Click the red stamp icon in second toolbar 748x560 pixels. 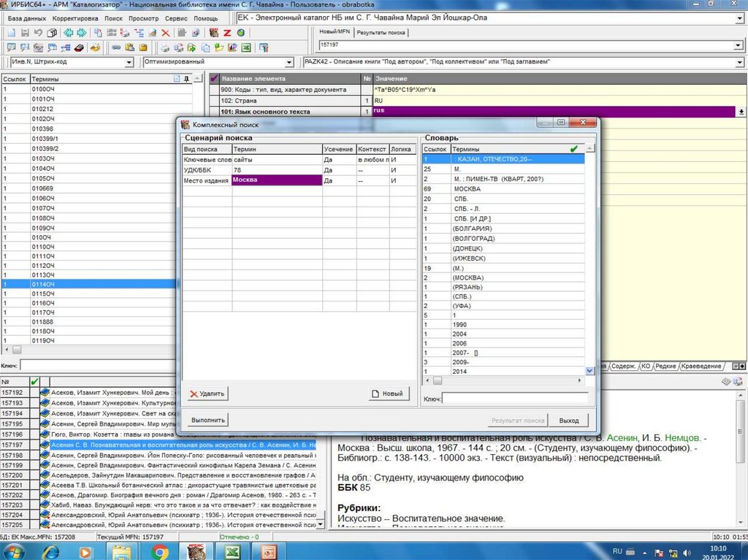[79, 47]
